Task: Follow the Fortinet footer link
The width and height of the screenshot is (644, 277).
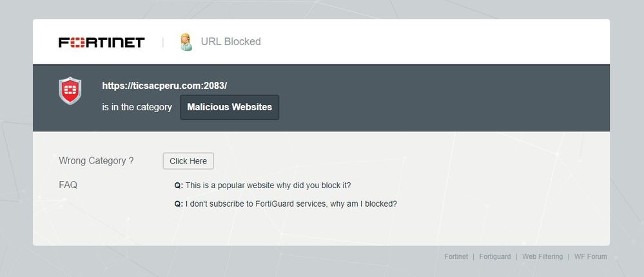Action: (x=456, y=256)
